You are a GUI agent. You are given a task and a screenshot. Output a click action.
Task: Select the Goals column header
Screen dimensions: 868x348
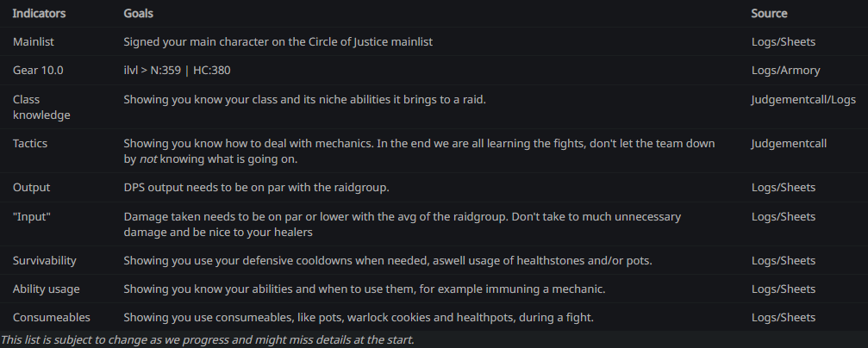[x=139, y=14]
